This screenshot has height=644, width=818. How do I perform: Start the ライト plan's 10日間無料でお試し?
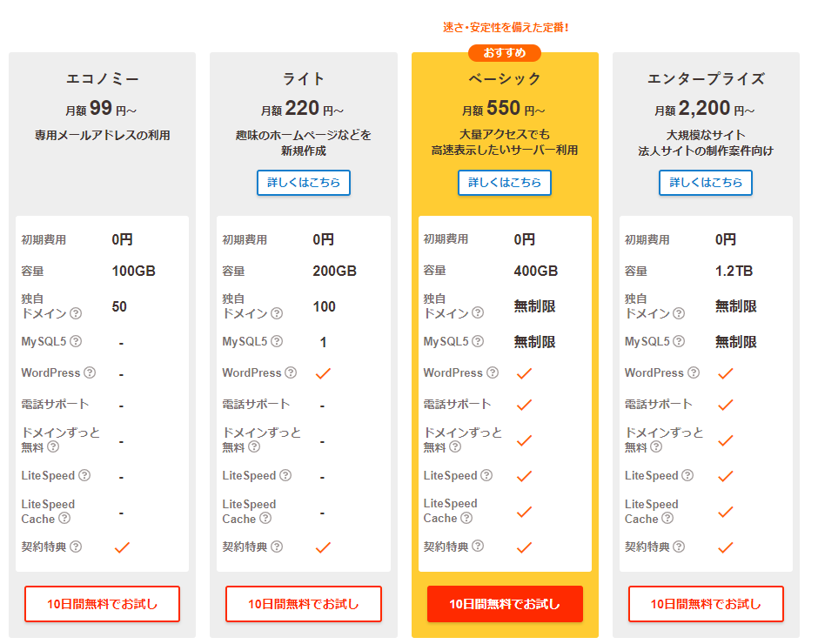(304, 604)
